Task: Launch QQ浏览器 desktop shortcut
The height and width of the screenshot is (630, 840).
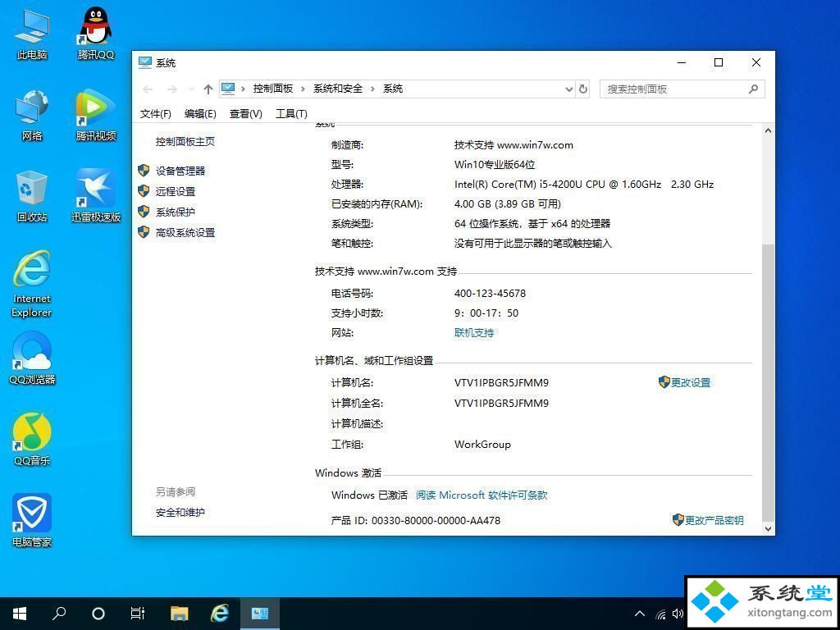Action: coord(32,358)
